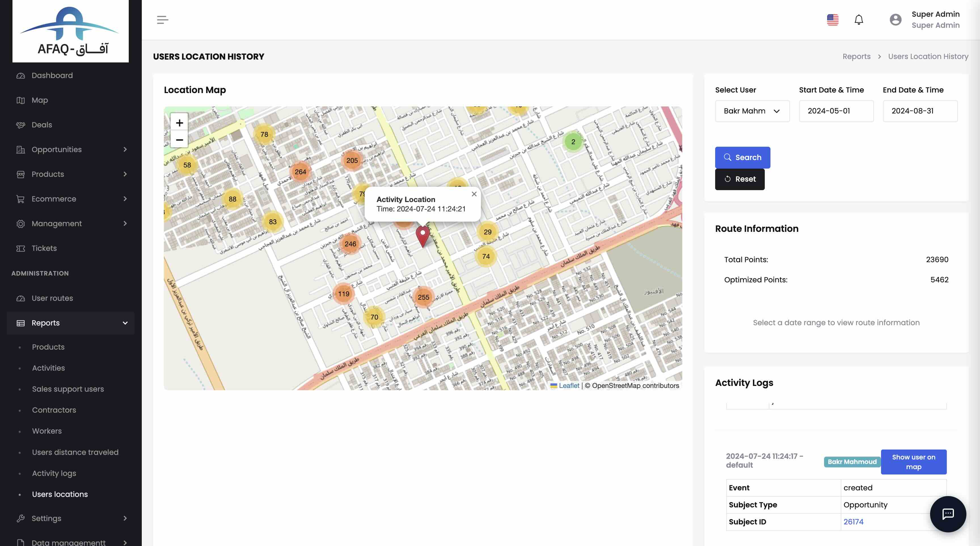Open the Contractors report

click(x=54, y=410)
